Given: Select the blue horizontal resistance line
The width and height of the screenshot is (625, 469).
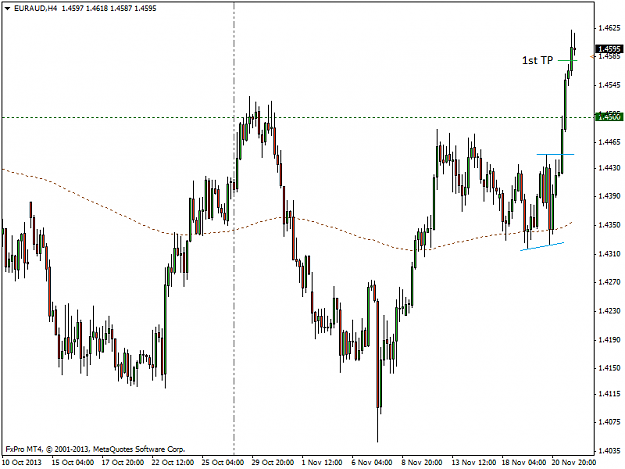Looking at the screenshot, I should (x=555, y=154).
